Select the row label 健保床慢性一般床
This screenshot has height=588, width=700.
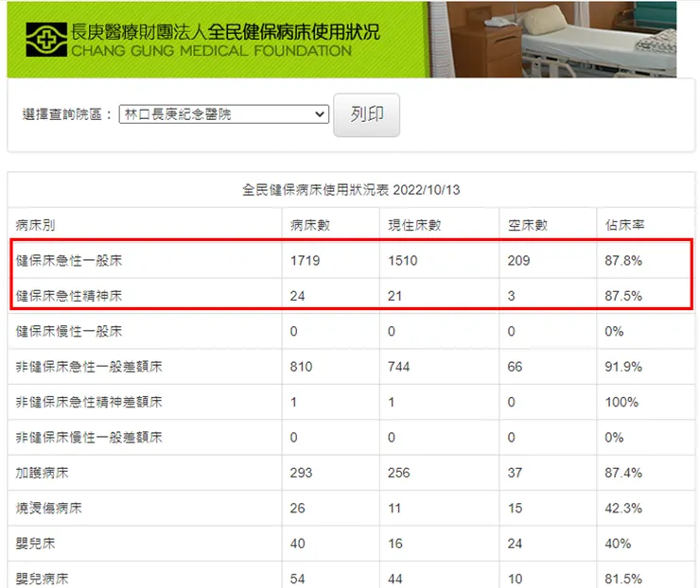point(69,331)
